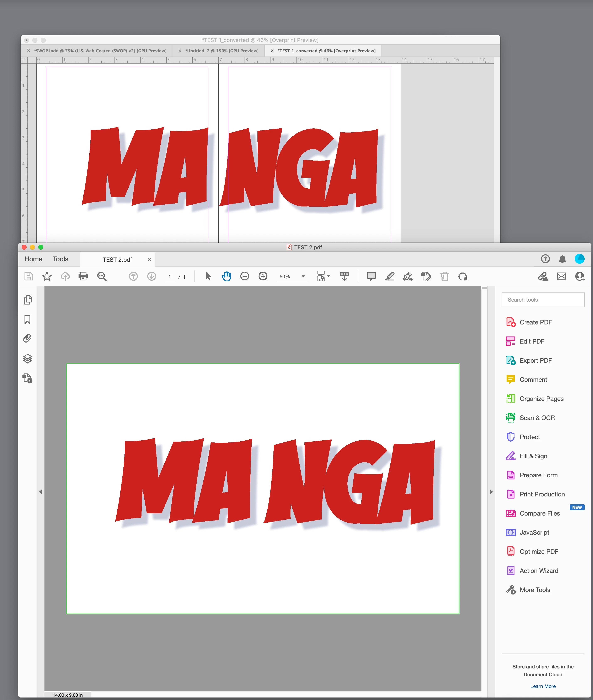Click the zoom out minus icon
The image size is (593, 700).
244,276
